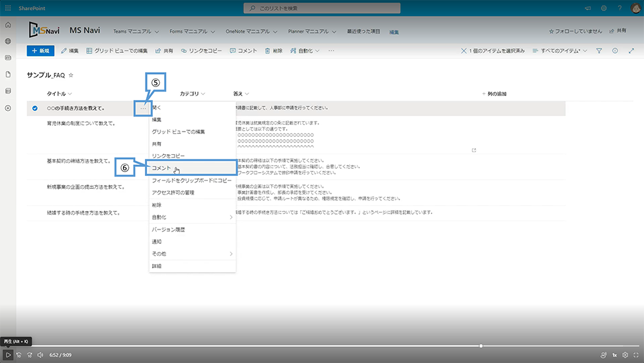The image size is (644, 363).
Task: Play the video with the play button
Action: [x=8, y=355]
